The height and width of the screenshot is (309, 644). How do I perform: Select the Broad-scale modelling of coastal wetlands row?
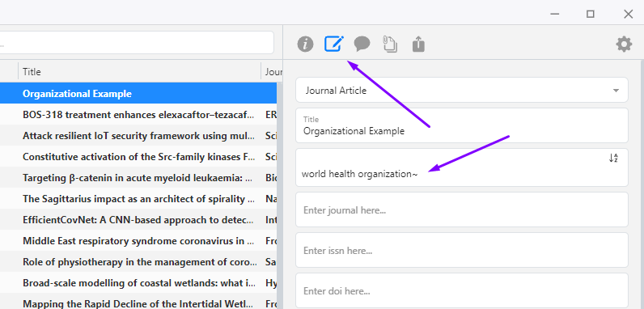(138, 282)
